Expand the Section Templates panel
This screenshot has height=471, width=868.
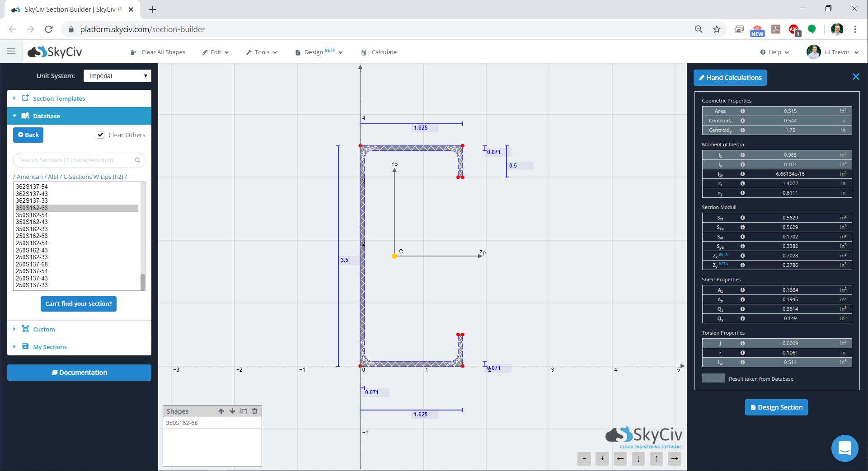tap(79, 98)
